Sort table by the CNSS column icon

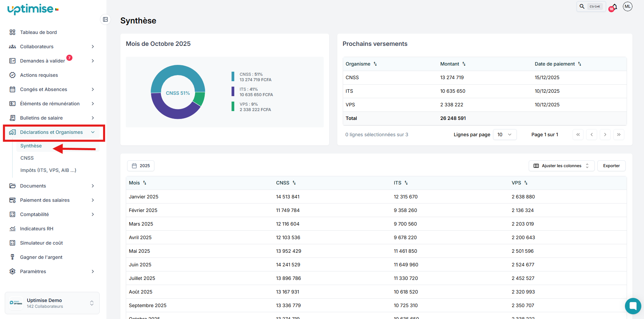pyautogui.click(x=294, y=183)
